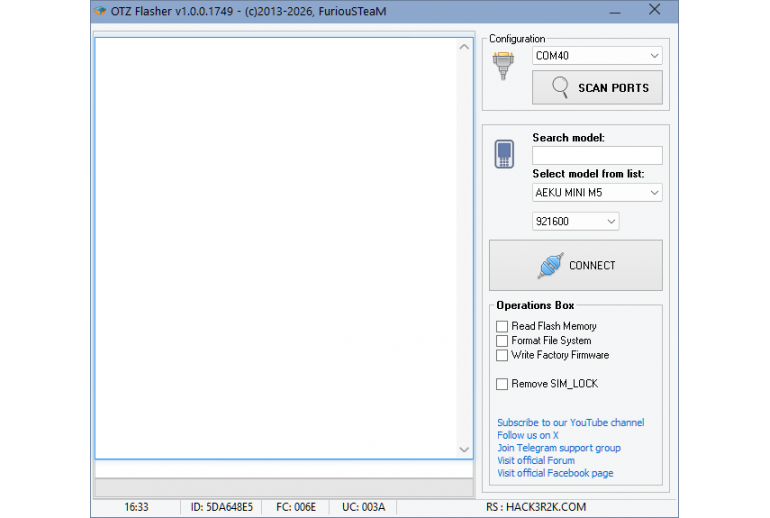The height and width of the screenshot is (518, 770).
Task: Enable Read Flash Memory checkbox
Action: click(x=502, y=326)
